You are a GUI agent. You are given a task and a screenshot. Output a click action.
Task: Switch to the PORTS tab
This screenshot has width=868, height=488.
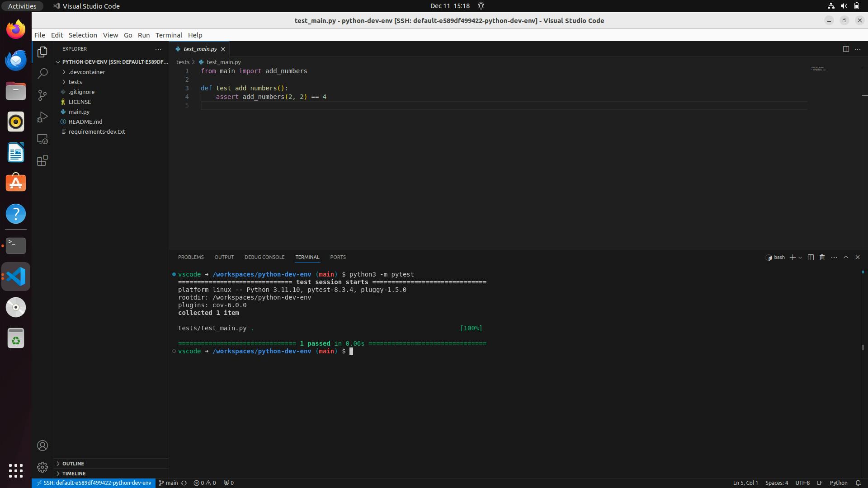tap(338, 257)
